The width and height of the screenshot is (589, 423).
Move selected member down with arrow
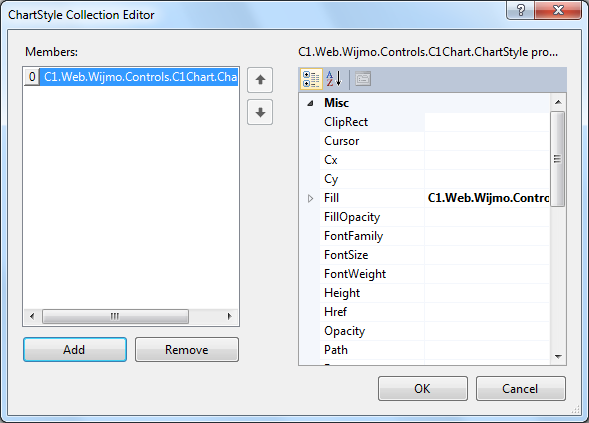[x=260, y=112]
